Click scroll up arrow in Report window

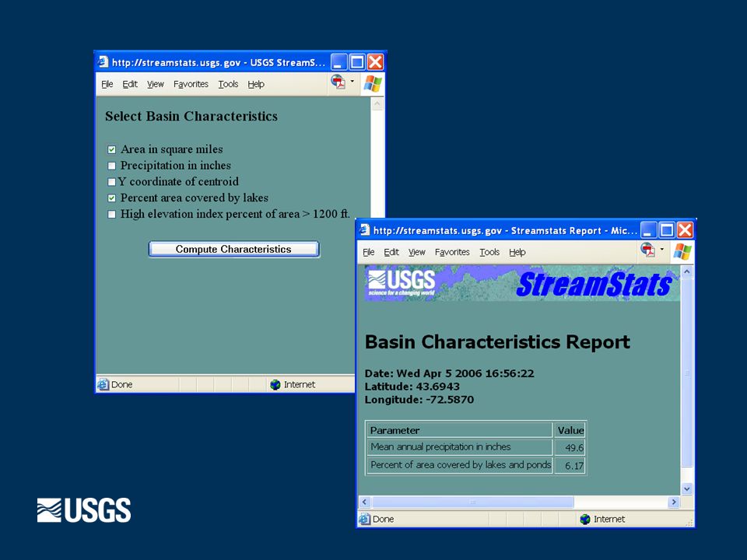(x=687, y=272)
